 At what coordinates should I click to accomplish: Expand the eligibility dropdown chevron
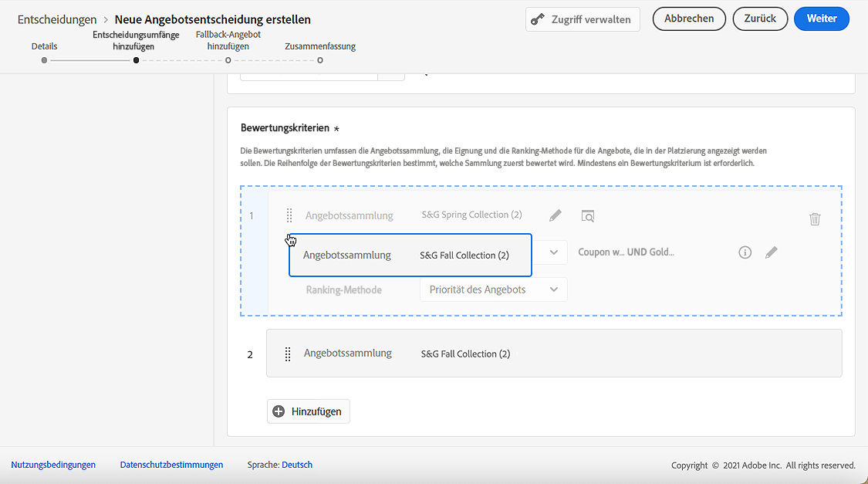[x=554, y=252]
